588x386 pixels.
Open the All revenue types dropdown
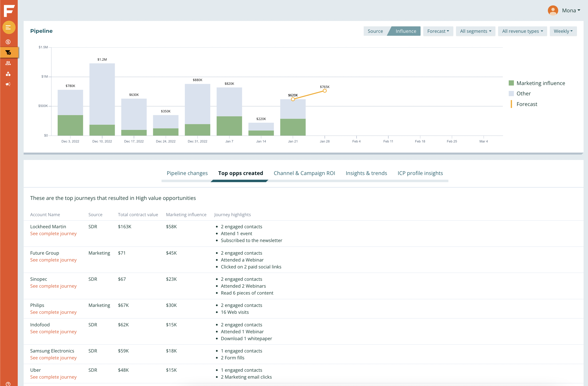click(522, 31)
